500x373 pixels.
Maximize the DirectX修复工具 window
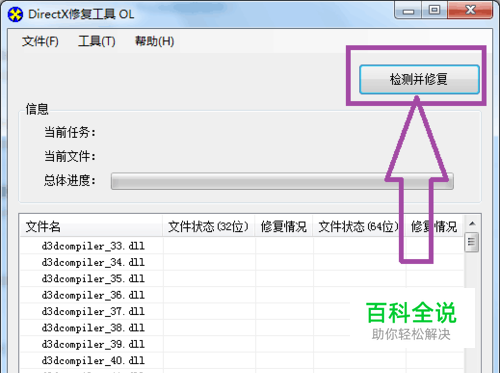434,10
